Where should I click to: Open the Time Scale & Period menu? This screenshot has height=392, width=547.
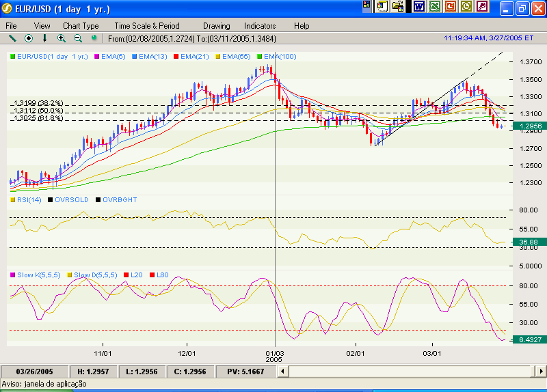tap(147, 26)
